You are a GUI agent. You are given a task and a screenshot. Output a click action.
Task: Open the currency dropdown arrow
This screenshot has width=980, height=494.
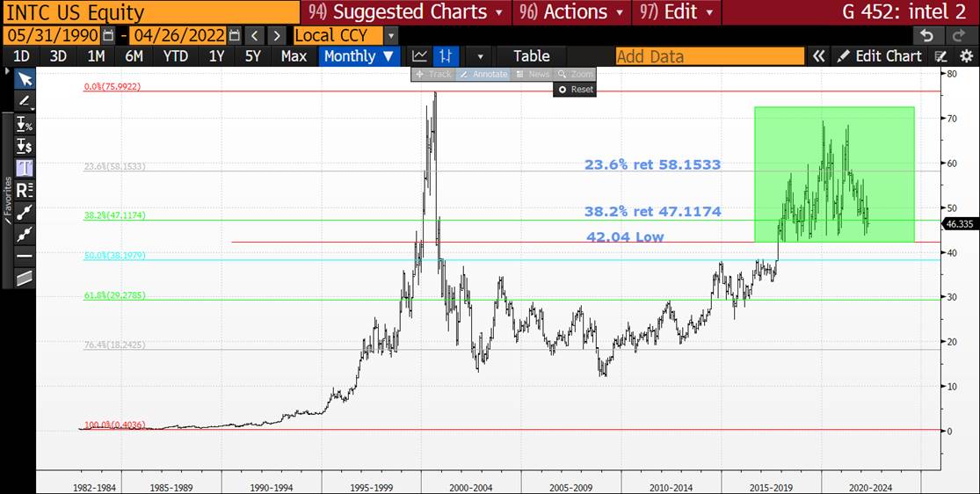pos(391,36)
